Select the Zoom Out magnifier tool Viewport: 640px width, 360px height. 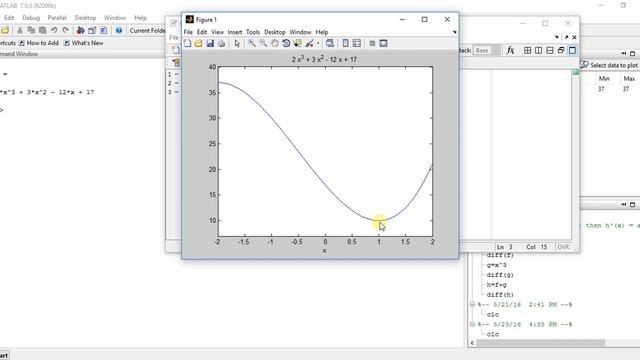point(263,43)
